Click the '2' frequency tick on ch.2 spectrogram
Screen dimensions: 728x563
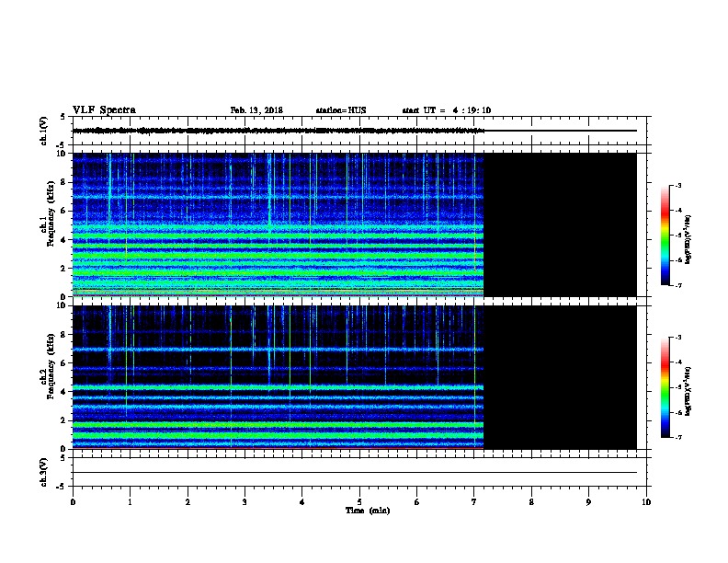point(64,420)
